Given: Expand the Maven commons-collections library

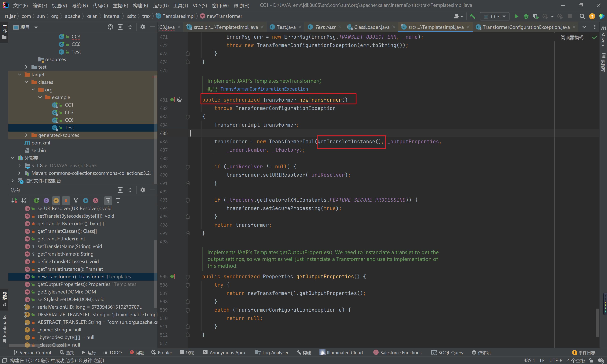Looking at the screenshot, I should click(x=20, y=173).
